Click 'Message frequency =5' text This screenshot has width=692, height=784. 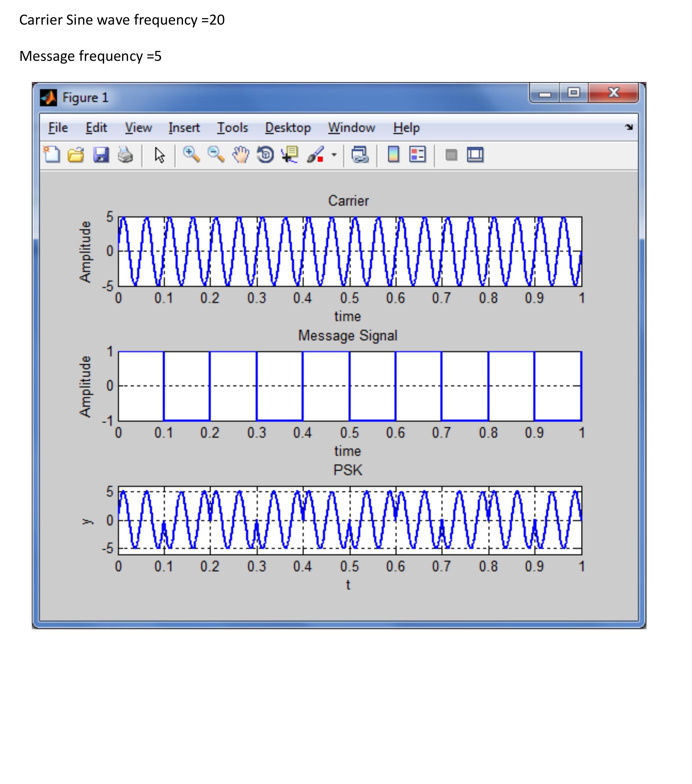(91, 56)
